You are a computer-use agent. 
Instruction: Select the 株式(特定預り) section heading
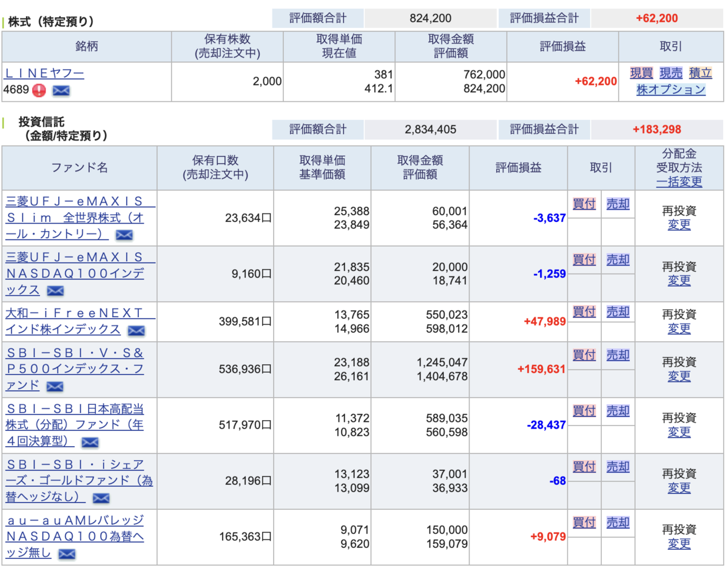point(52,22)
